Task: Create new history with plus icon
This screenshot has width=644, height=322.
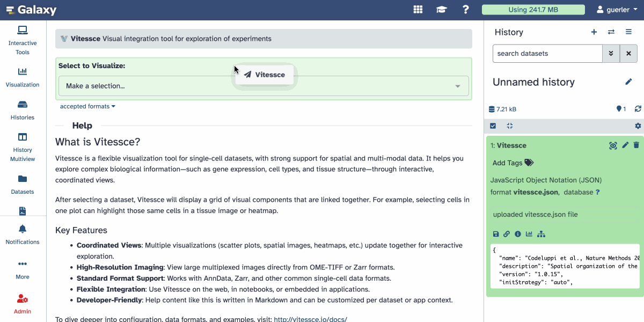Action: [594, 32]
